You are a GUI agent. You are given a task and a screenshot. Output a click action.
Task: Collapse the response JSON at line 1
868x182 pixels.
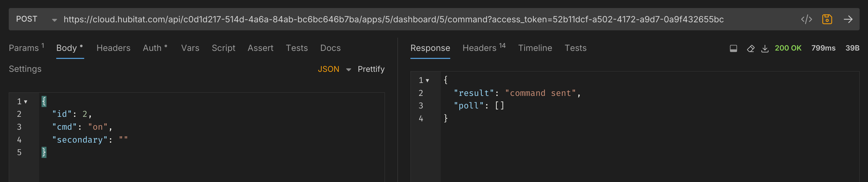pos(427,81)
